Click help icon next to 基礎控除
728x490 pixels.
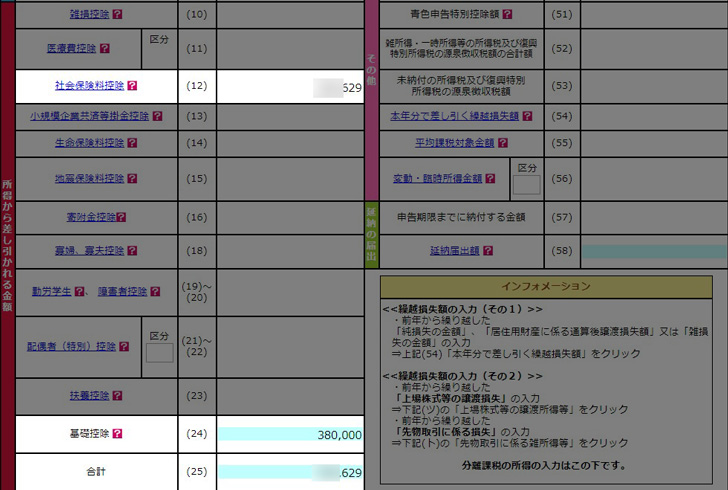[118, 435]
